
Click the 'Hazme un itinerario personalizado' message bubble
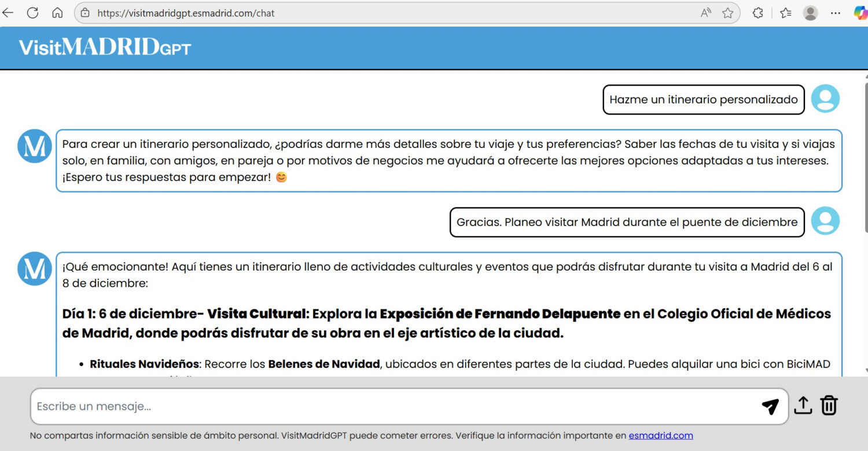coord(704,99)
